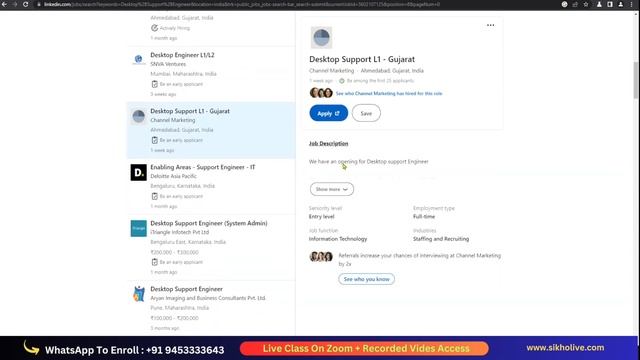This screenshot has height=360, width=640.
Task: Click the See who you know button
Action: [x=367, y=279]
